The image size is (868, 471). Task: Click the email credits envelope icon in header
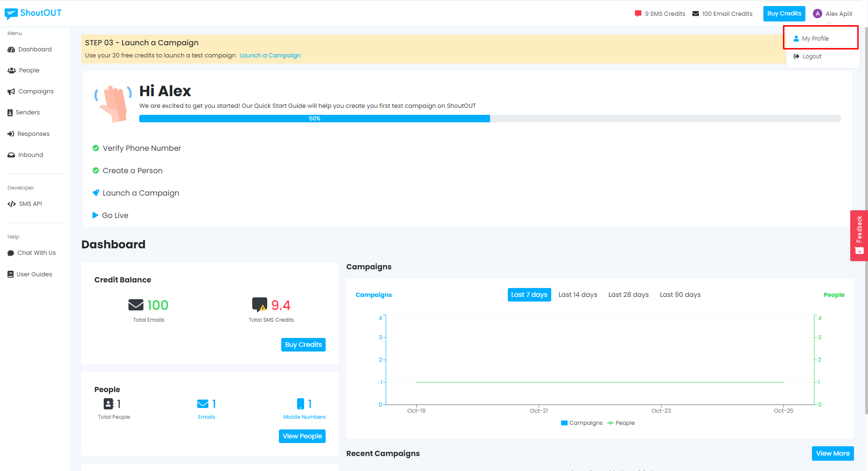(696, 14)
